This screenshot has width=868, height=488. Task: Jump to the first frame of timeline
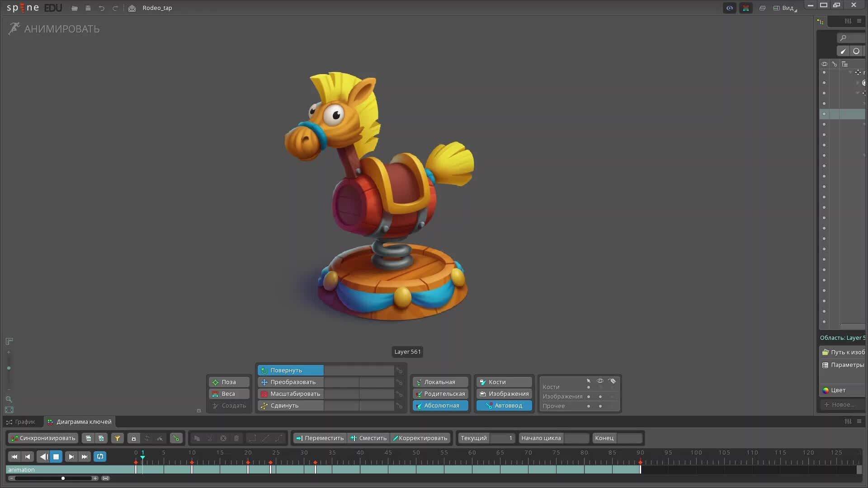pyautogui.click(x=14, y=457)
